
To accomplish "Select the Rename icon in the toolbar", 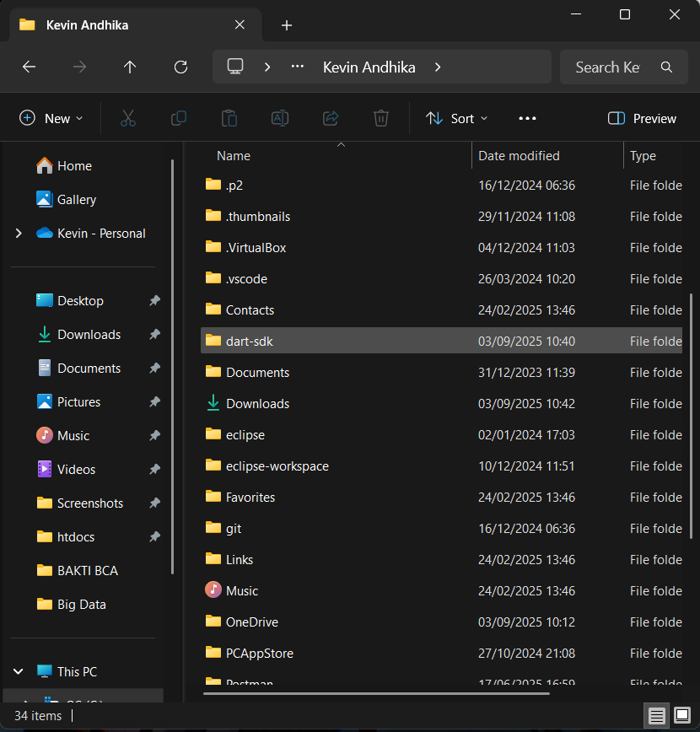I will [x=280, y=118].
